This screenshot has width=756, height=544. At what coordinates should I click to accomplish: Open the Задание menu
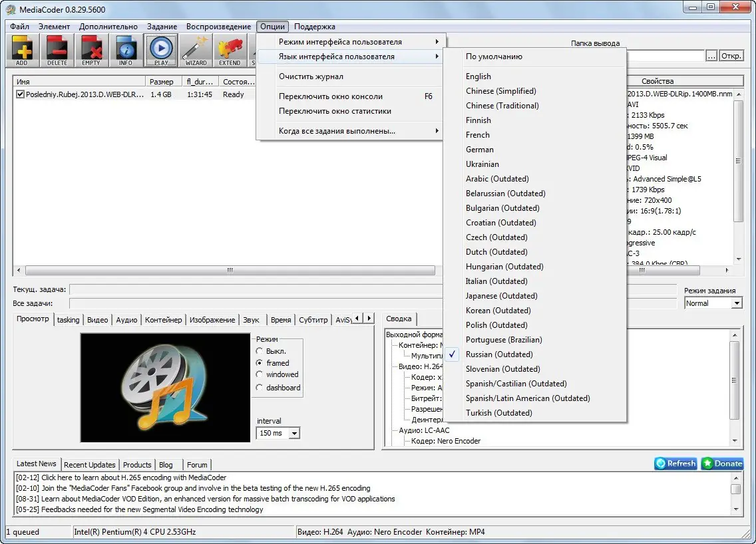pos(162,27)
